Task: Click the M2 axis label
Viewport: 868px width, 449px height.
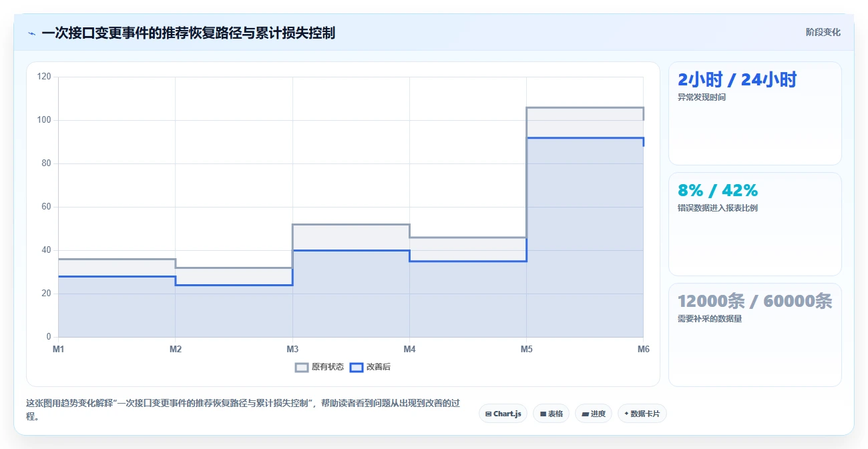Action: click(175, 349)
